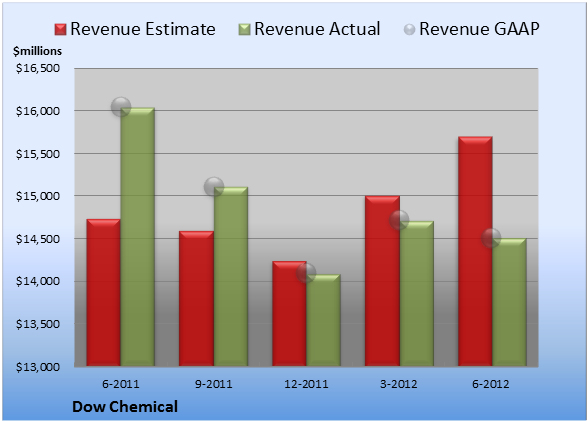Click the '3-2012' quarter label
Screen dimensions: 588x422
pos(399,384)
